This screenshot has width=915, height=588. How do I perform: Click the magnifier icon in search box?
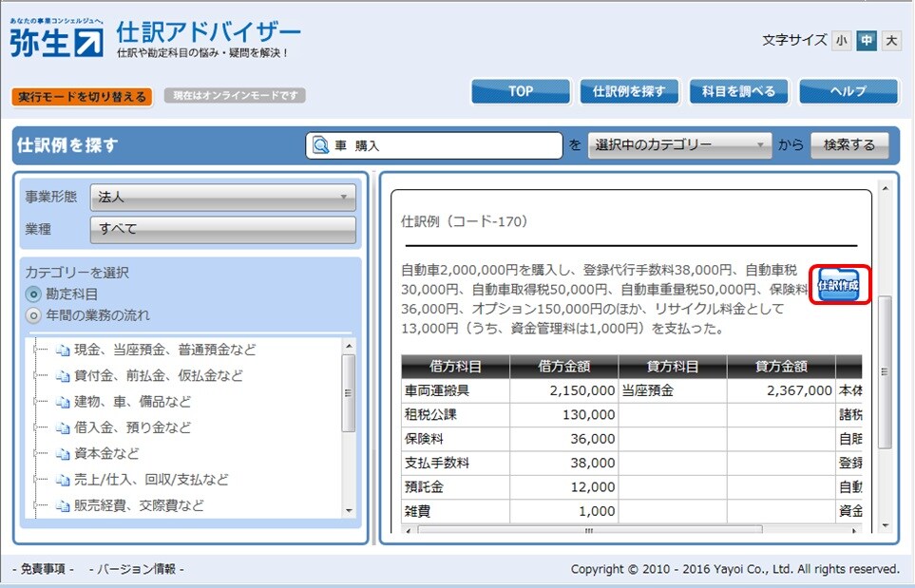321,145
